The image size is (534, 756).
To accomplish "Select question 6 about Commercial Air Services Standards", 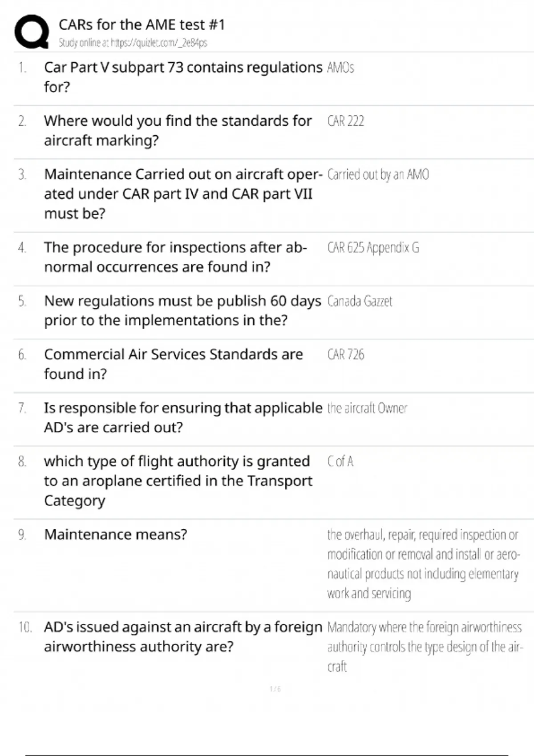I will tap(173, 364).
